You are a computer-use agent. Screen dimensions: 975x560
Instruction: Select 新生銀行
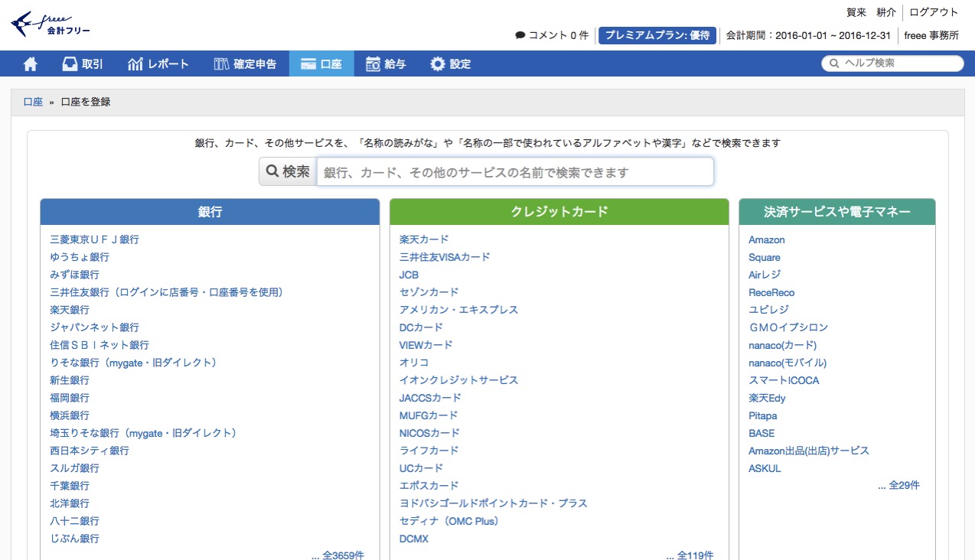[70, 380]
